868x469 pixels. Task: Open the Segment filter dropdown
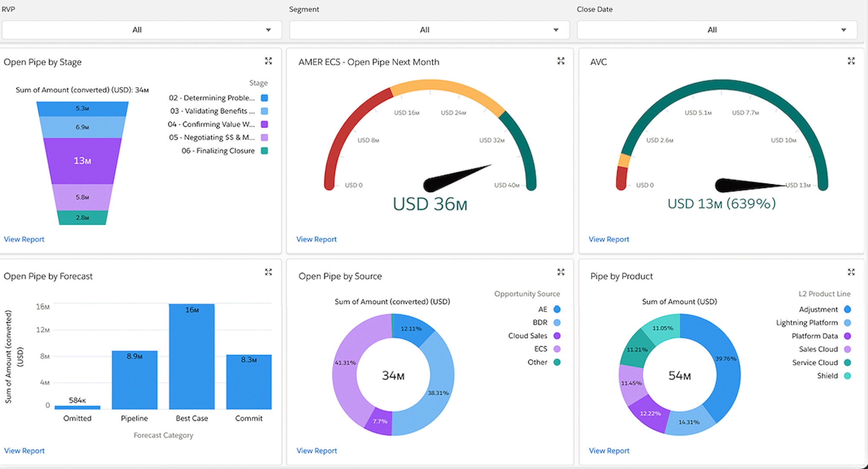click(x=429, y=30)
